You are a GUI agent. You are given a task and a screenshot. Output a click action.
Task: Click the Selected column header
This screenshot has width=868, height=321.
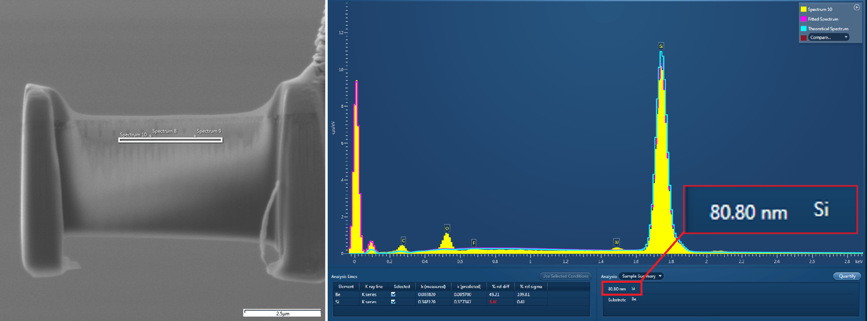pos(401,287)
